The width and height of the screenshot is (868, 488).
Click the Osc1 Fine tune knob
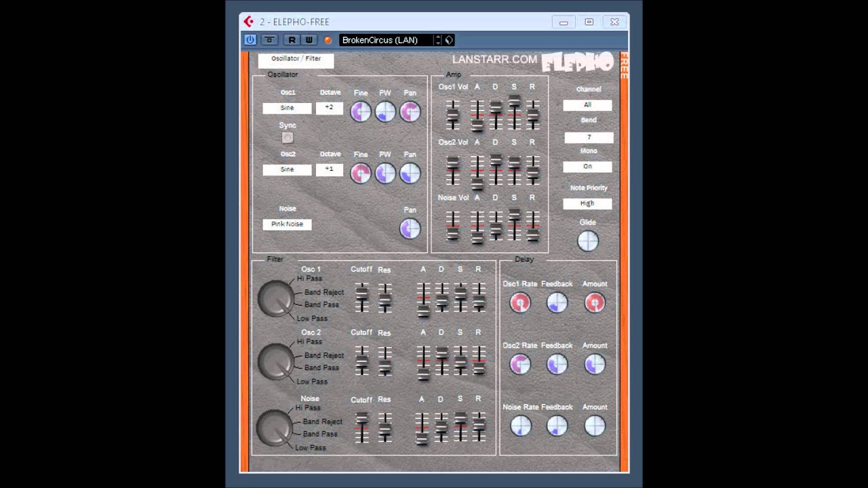pyautogui.click(x=361, y=111)
